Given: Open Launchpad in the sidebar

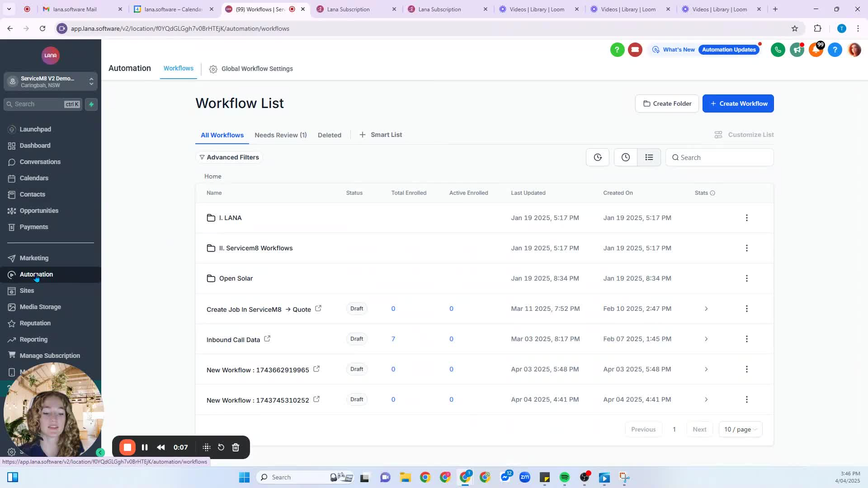Looking at the screenshot, I should [x=35, y=129].
